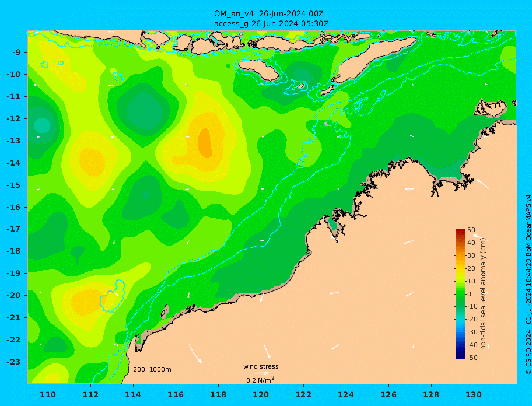Click latitude label -9 on the y-axis
Screen dimensions: 532x406
[x=16, y=52]
